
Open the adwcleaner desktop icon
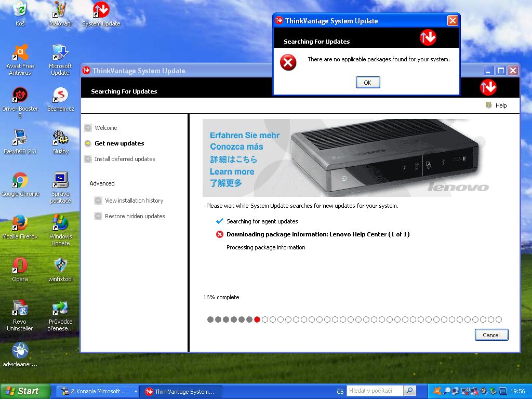(x=20, y=355)
